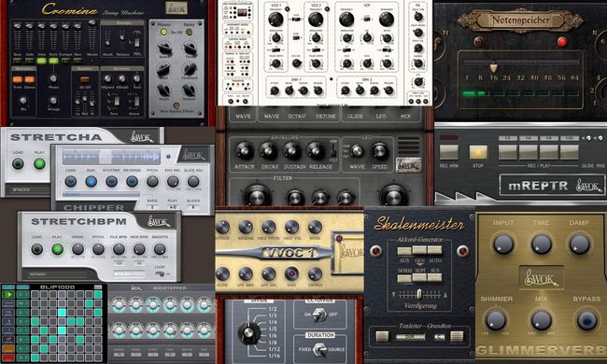Activate Chipper's RUN button
607x364 pixels.
(91, 181)
